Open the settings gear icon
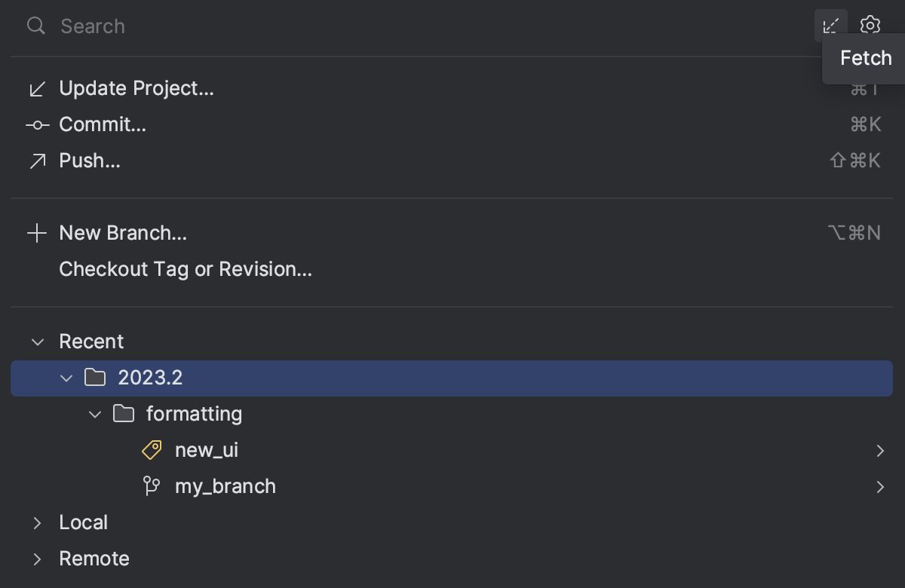The image size is (905, 588). tap(870, 26)
